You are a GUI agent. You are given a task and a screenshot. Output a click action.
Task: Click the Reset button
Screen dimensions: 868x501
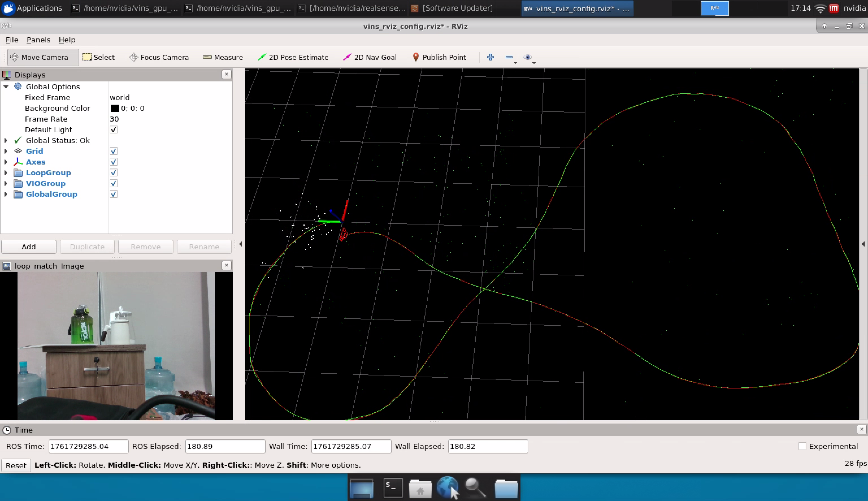click(16, 465)
